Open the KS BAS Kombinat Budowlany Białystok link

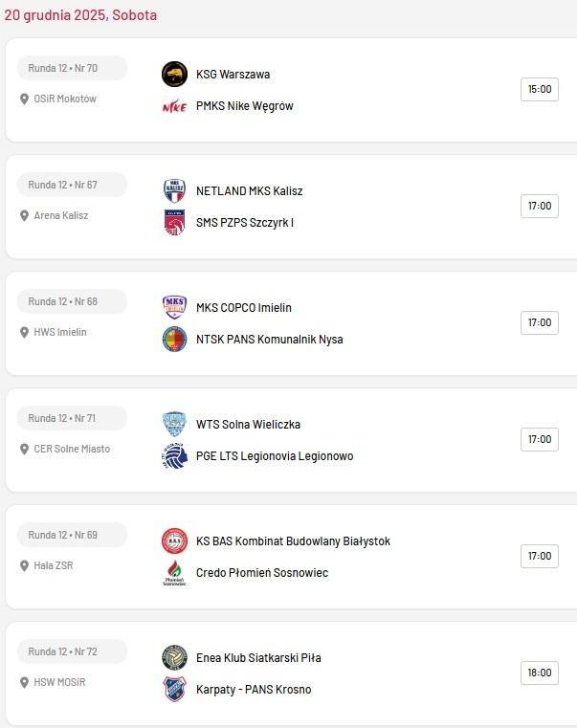point(293,541)
